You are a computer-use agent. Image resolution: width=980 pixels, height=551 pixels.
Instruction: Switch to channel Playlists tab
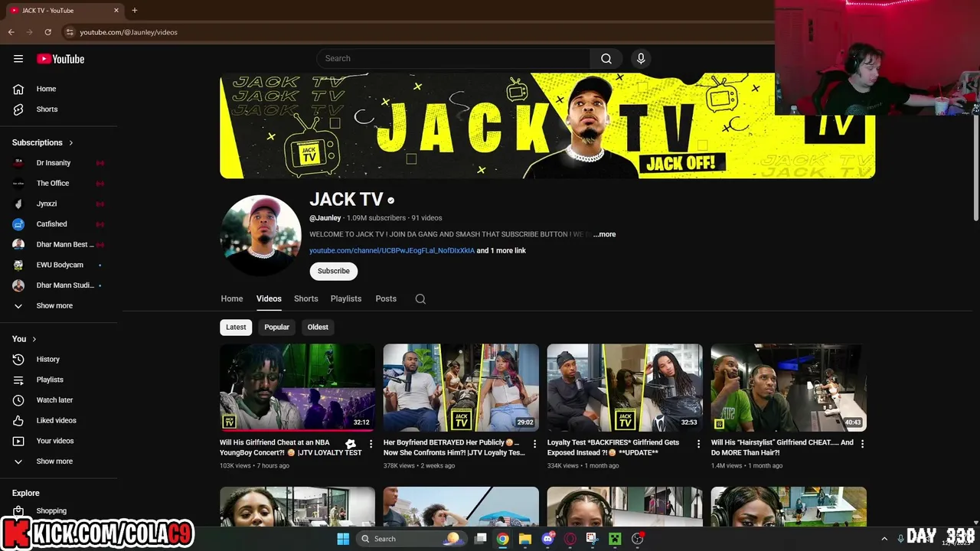[346, 299]
